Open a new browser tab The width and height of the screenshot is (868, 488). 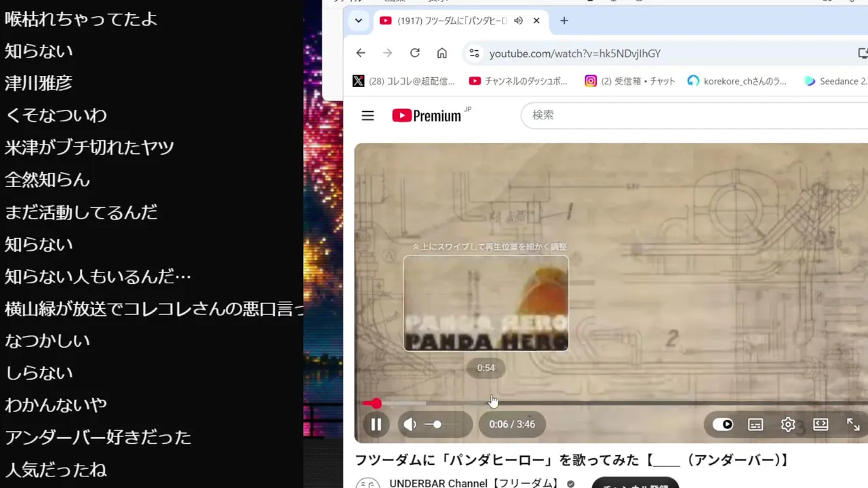[x=564, y=21]
